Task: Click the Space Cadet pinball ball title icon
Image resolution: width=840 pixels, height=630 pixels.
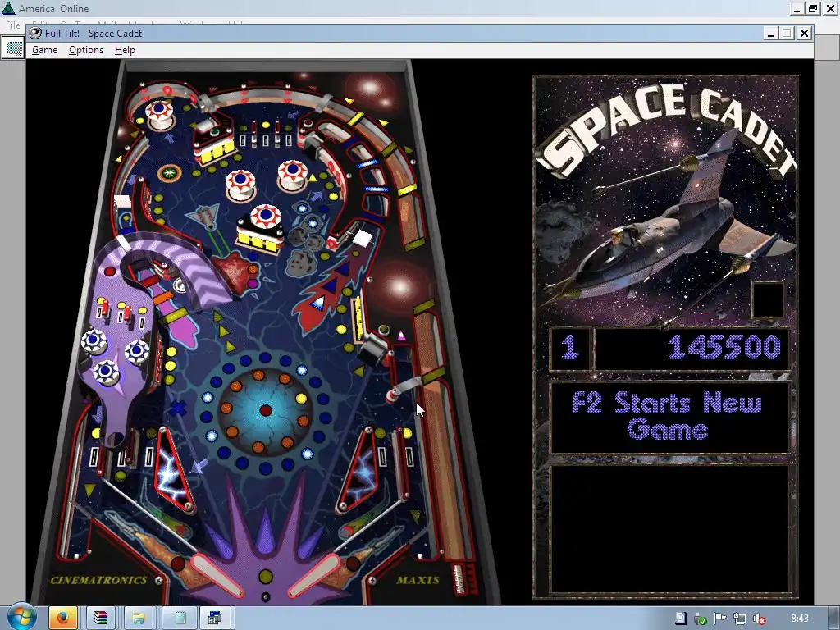Action: click(x=35, y=33)
